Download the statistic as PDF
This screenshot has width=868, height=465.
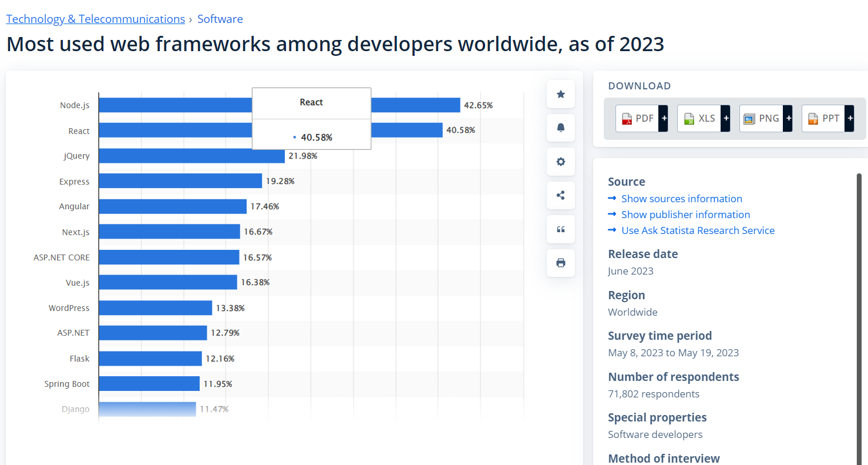coord(638,118)
